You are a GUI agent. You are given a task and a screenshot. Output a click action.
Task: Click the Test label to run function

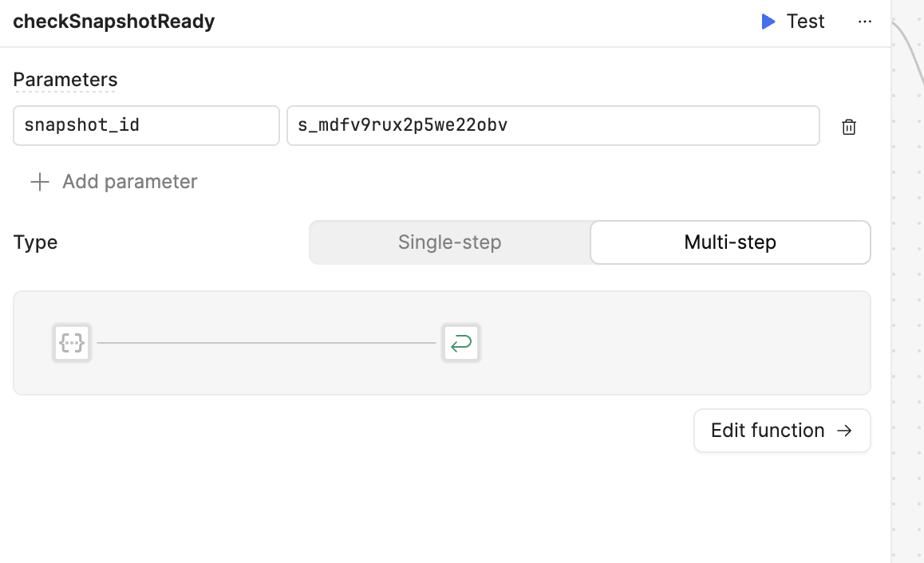805,22
